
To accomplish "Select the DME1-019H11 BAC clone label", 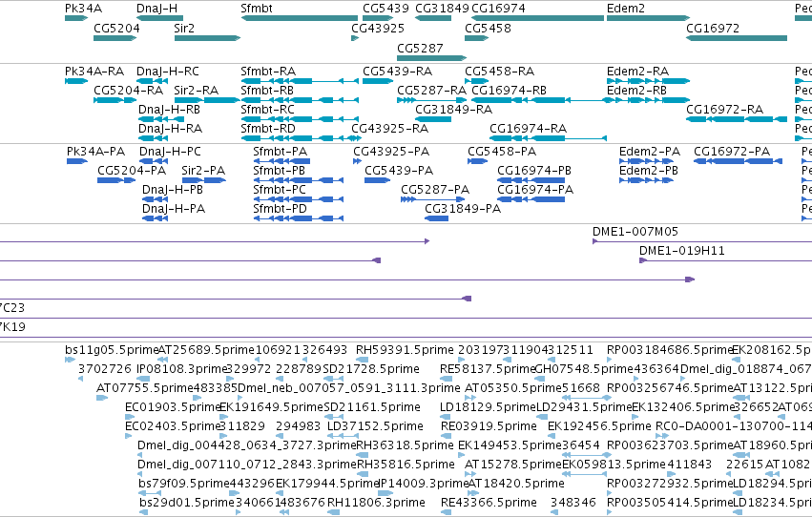I will pos(682,251).
